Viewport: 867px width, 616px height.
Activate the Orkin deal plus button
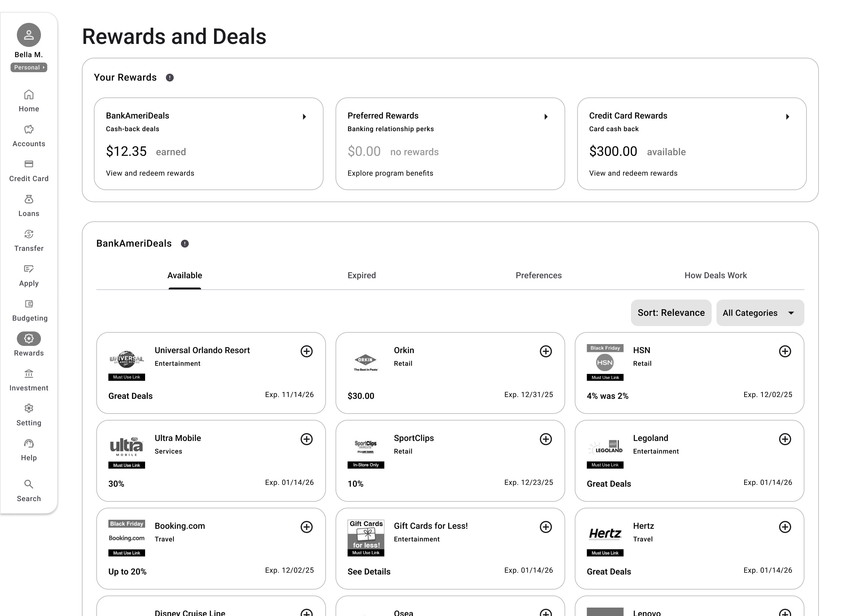tap(545, 351)
